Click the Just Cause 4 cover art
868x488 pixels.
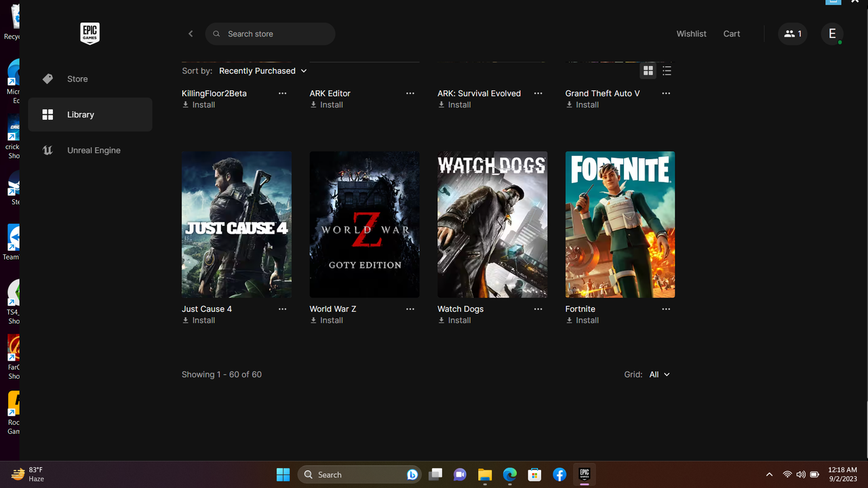coord(236,224)
